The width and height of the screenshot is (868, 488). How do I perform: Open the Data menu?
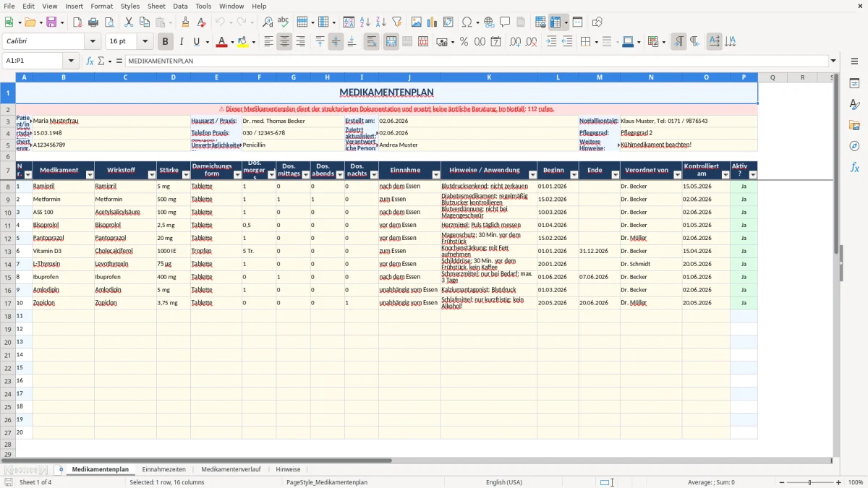pyautogui.click(x=180, y=6)
